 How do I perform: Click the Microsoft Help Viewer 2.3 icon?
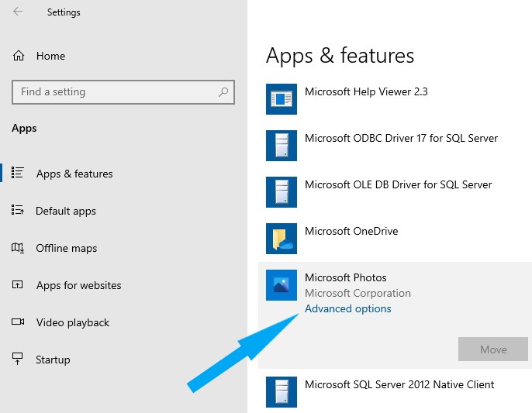coord(282,99)
